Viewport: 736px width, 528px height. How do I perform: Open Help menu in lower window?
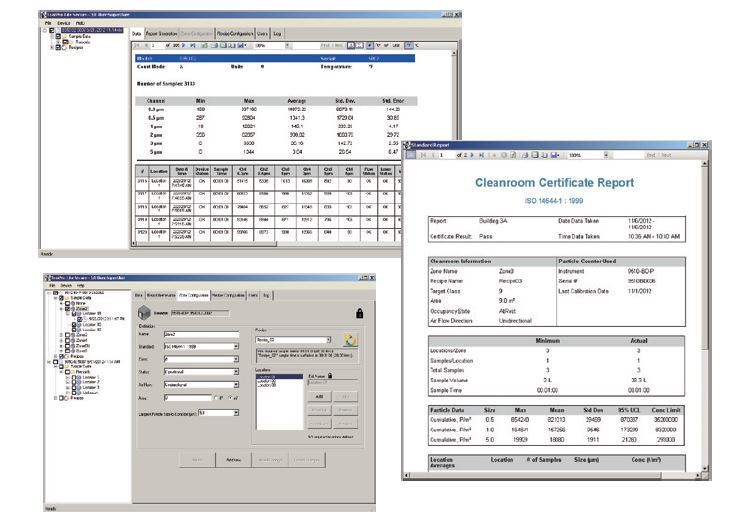click(80, 285)
